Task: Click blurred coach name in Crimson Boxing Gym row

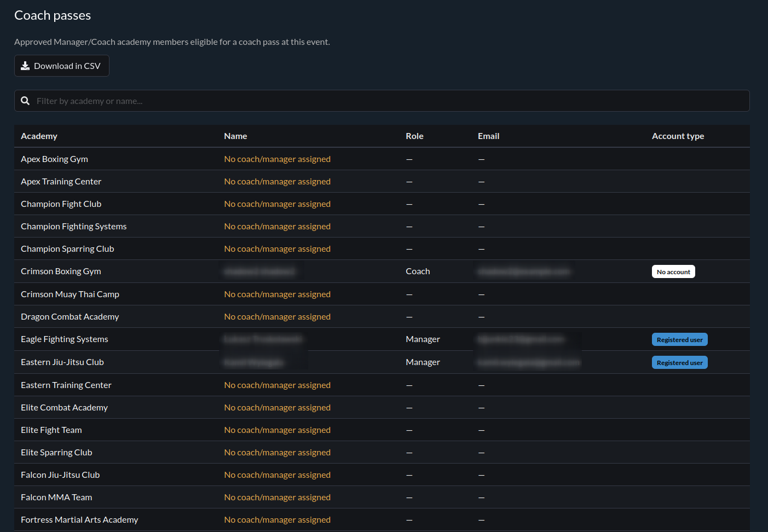Action: (260, 271)
